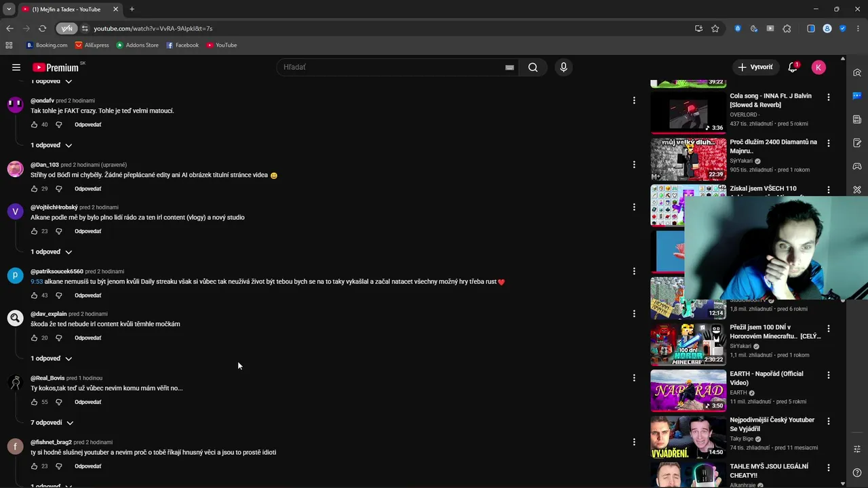This screenshot has width=868, height=488.
Task: Open Proč dlužím 2400 Diamantů video title
Action: 773,146
